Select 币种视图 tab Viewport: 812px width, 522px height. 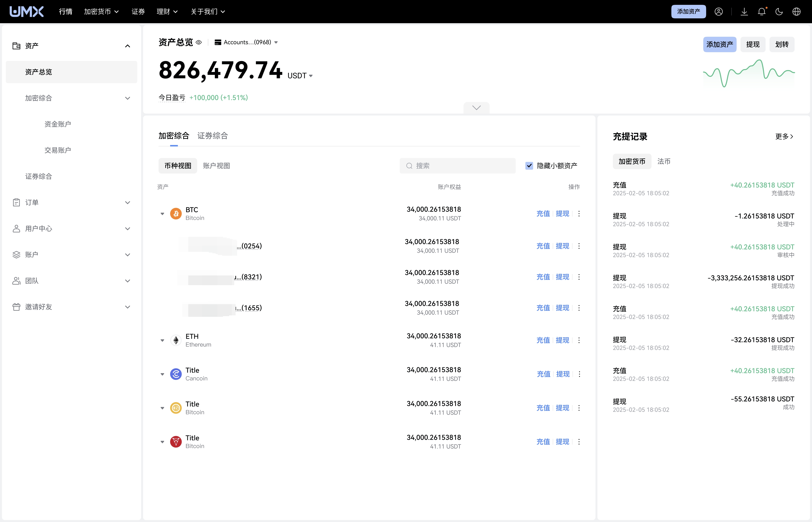point(178,166)
